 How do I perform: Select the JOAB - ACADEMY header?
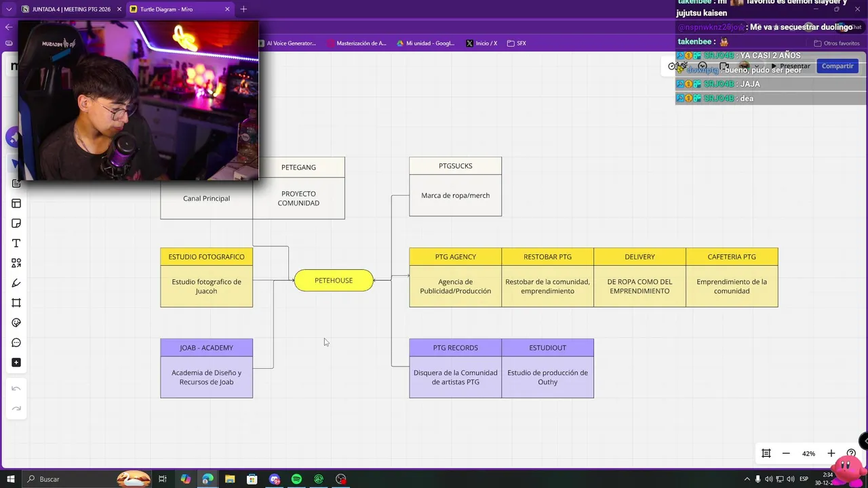206,348
